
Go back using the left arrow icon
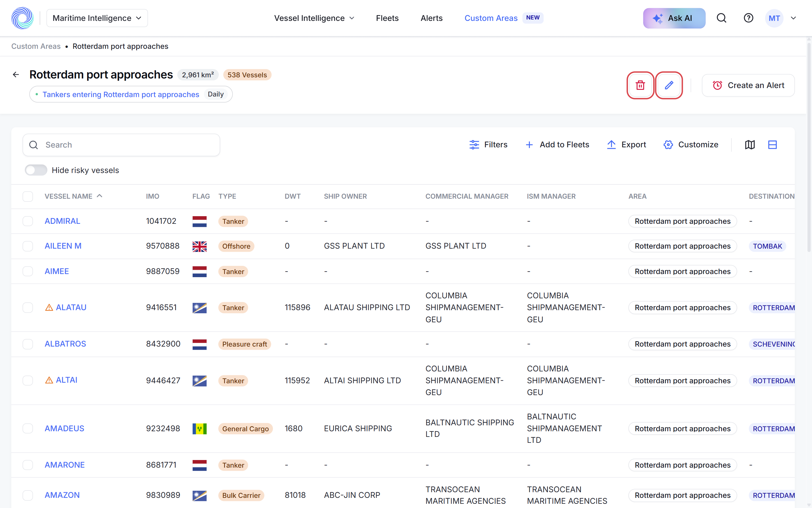(16, 75)
